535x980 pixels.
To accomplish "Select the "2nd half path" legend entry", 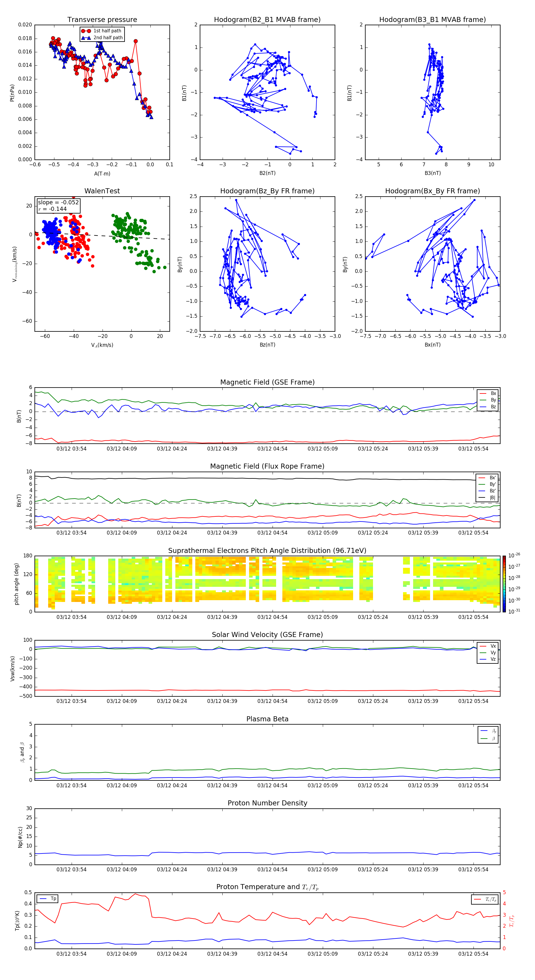I will 102,38.
